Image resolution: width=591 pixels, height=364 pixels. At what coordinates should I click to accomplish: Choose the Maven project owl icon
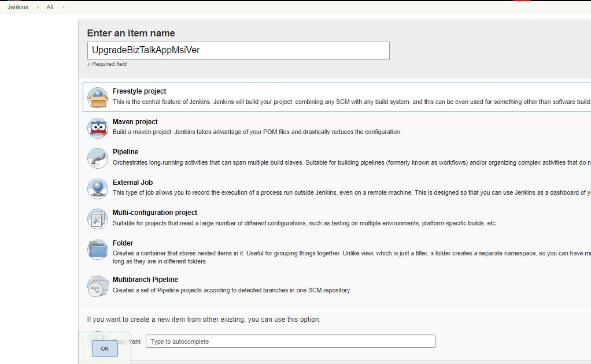pyautogui.click(x=98, y=128)
